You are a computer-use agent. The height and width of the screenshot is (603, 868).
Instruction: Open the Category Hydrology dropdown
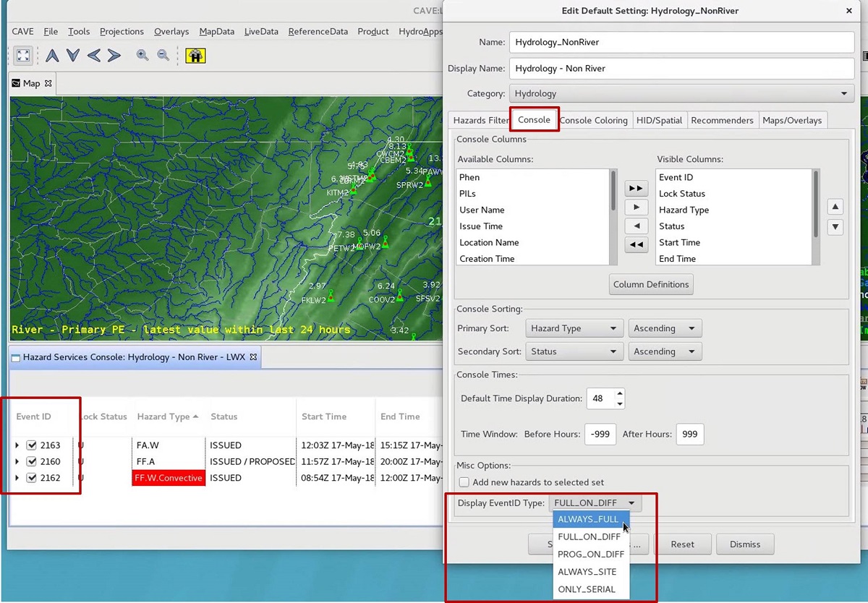[x=682, y=93]
